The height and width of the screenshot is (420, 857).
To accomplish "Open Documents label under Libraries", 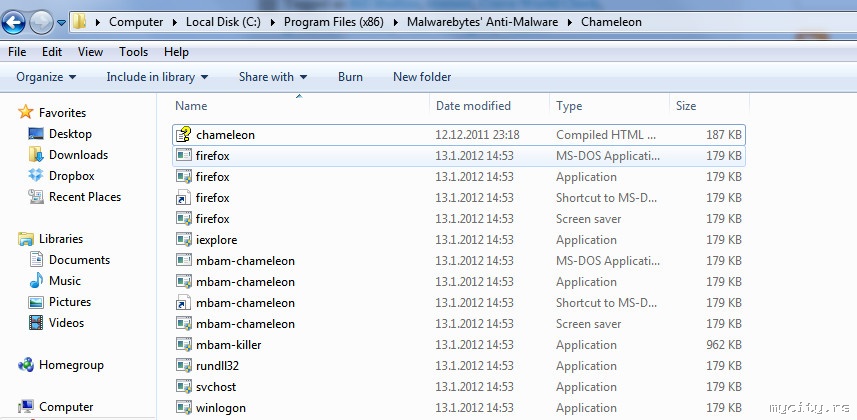I will [x=79, y=260].
